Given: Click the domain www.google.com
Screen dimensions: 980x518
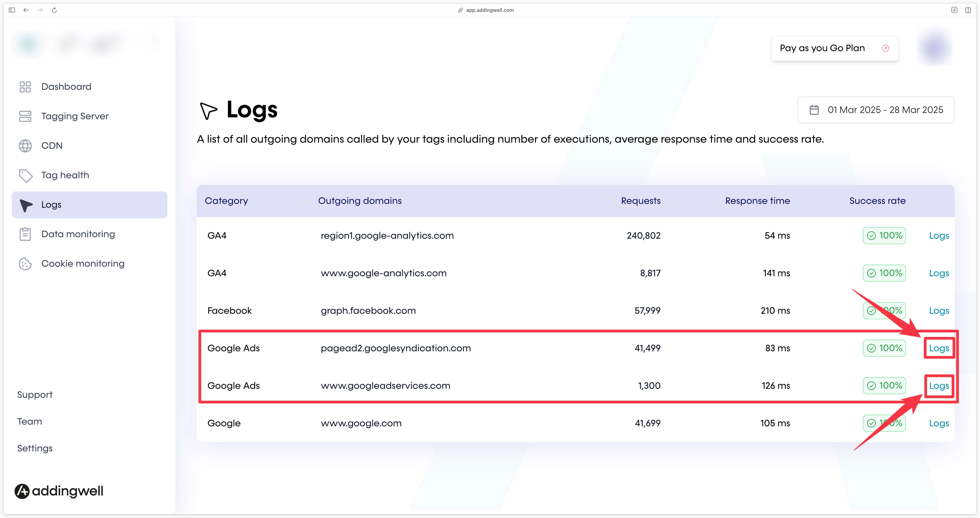Looking at the screenshot, I should (361, 423).
